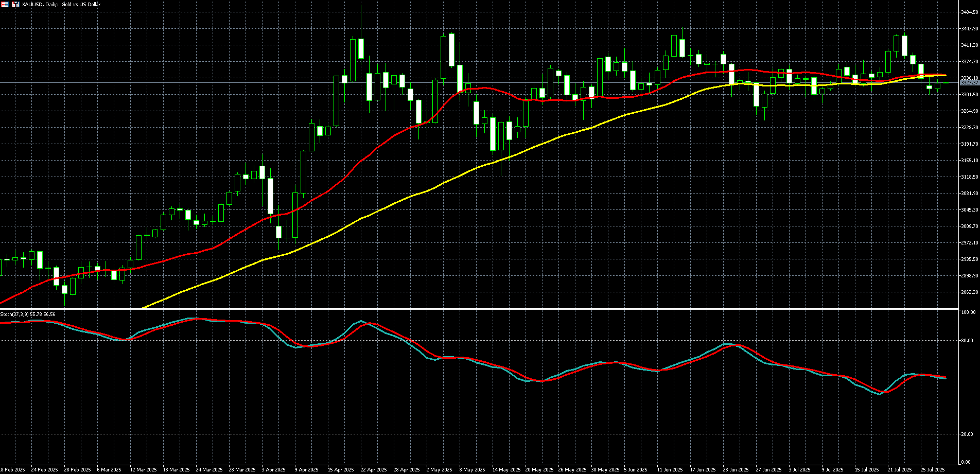Select the 18 Mar 2025 date label

(x=176, y=470)
